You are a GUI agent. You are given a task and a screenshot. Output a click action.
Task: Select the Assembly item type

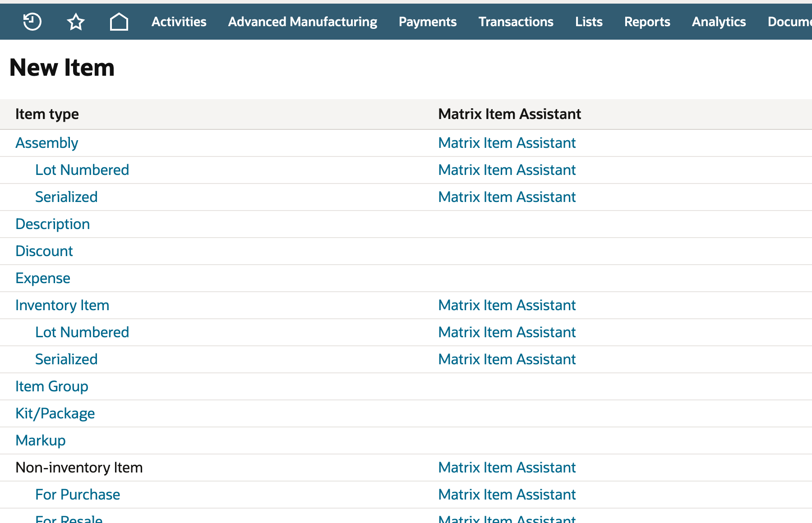click(47, 143)
